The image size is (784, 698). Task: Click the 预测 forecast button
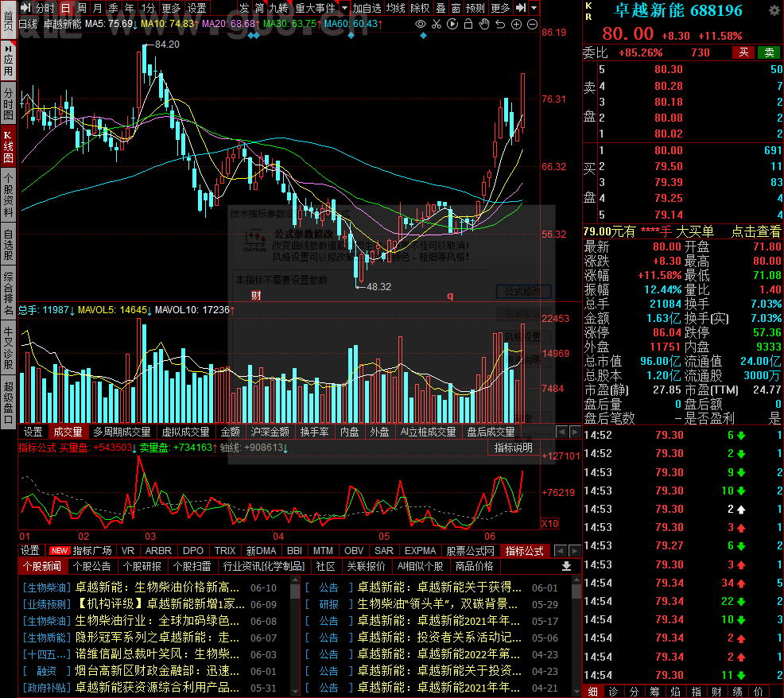[475, 8]
